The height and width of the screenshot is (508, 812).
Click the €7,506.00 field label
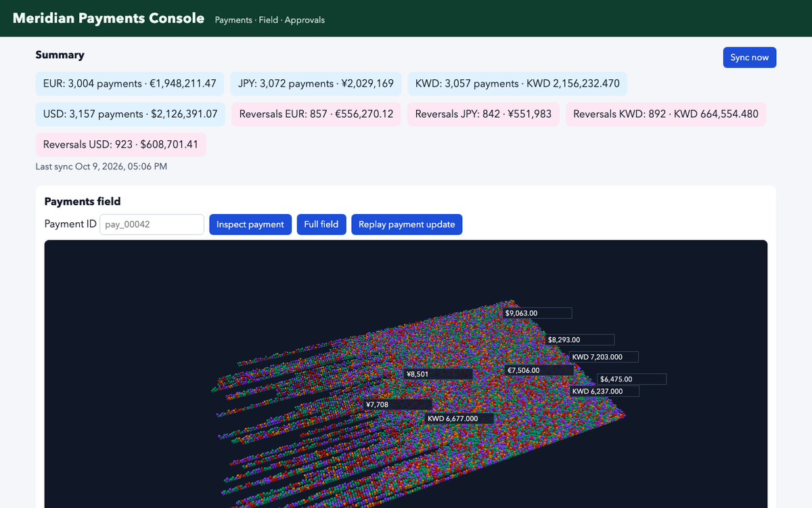[x=540, y=370]
